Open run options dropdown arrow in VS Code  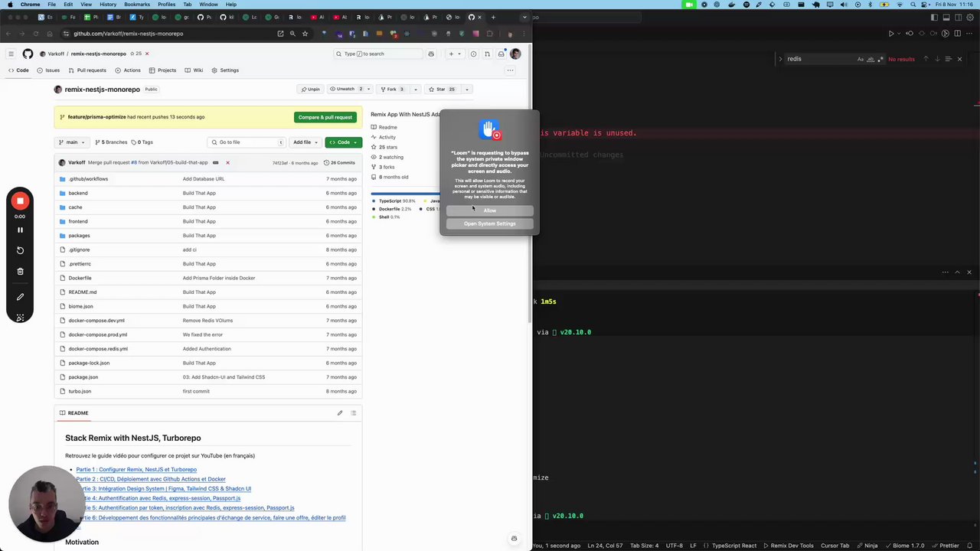pos(900,34)
